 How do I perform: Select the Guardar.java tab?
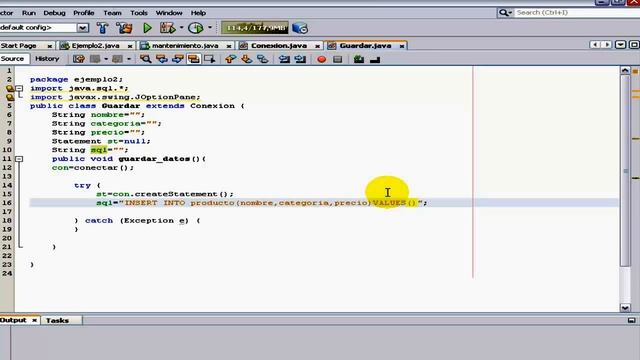tap(365, 46)
